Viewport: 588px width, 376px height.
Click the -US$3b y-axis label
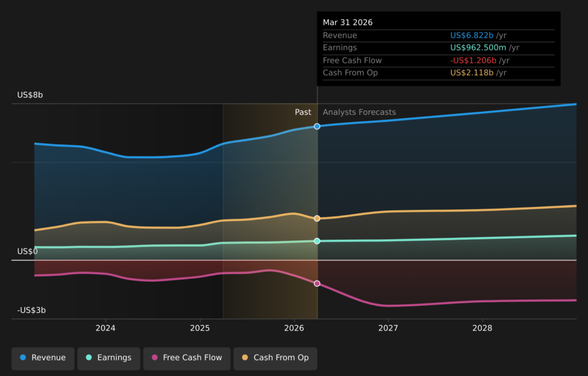(x=32, y=310)
